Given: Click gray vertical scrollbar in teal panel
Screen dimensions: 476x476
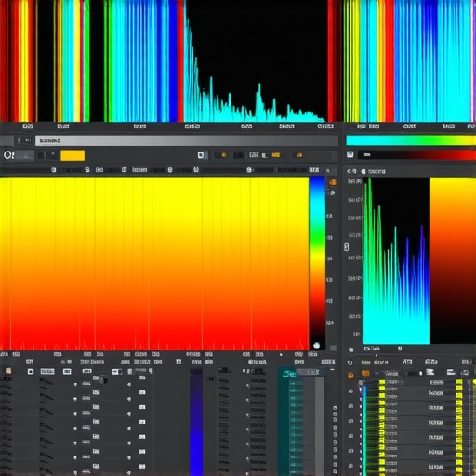Looking at the screenshot, I should (x=320, y=426).
